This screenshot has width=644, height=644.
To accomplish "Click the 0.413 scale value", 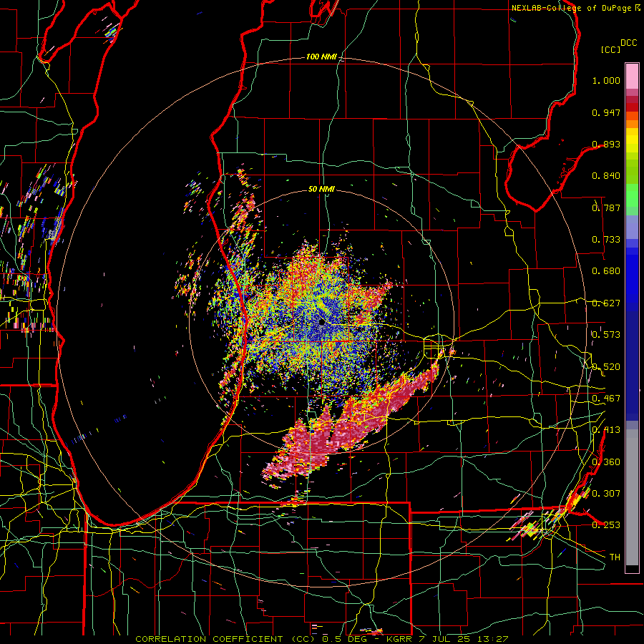I will [606, 430].
